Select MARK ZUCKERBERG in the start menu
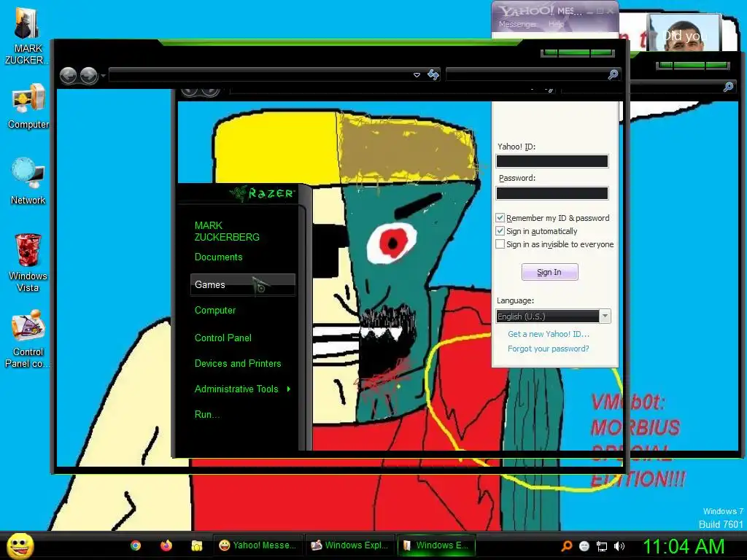The height and width of the screenshot is (560, 747). point(227,231)
